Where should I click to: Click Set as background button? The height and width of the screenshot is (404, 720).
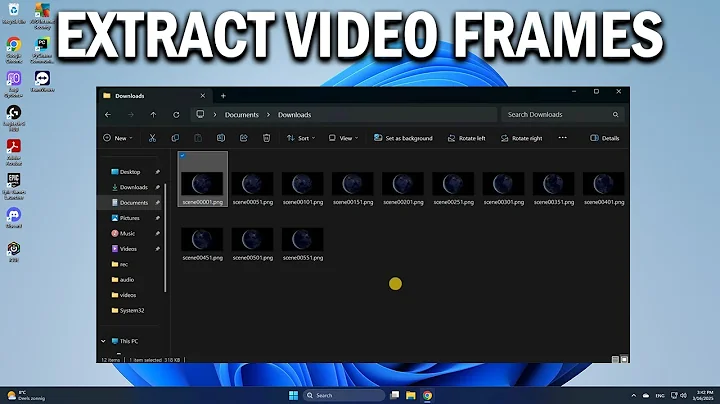(403, 138)
